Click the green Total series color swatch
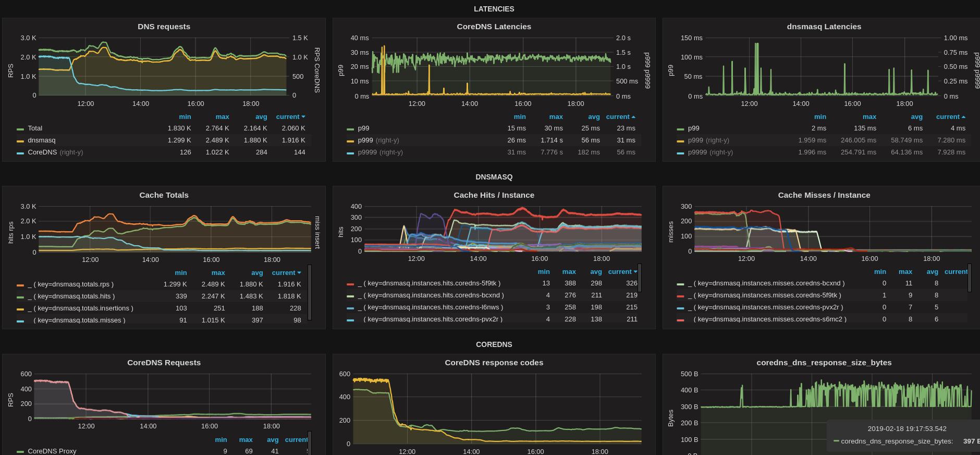This screenshot has height=455, width=980. pyautogui.click(x=20, y=129)
